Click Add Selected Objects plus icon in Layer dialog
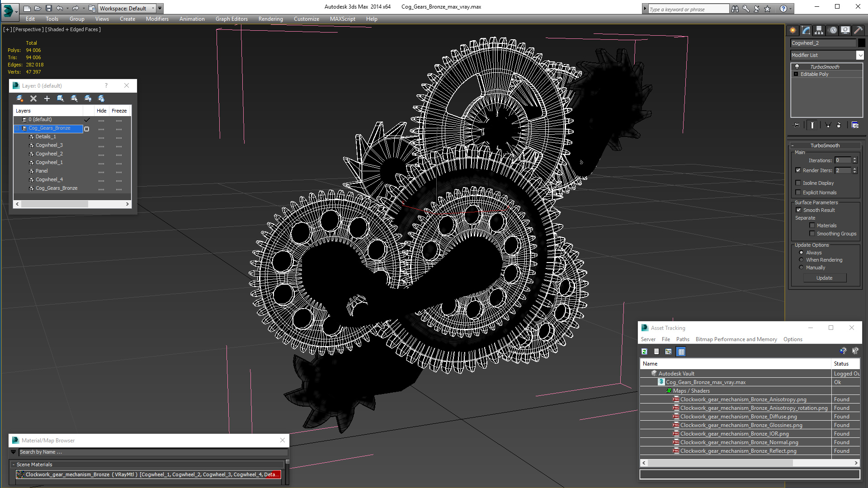The height and width of the screenshot is (488, 868). pyautogui.click(x=47, y=99)
